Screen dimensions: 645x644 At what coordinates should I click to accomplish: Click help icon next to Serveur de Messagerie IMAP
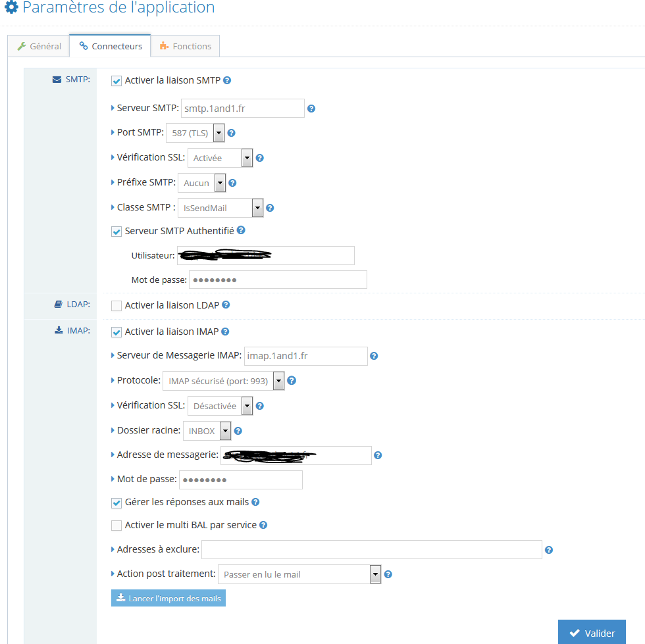pos(374,357)
